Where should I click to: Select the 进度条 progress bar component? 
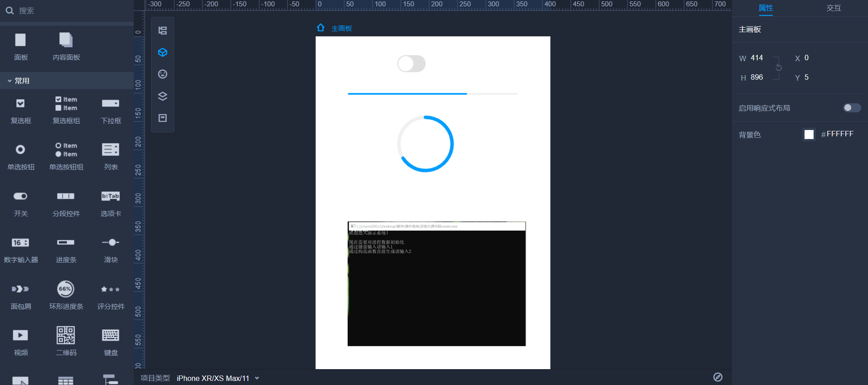pyautogui.click(x=66, y=250)
